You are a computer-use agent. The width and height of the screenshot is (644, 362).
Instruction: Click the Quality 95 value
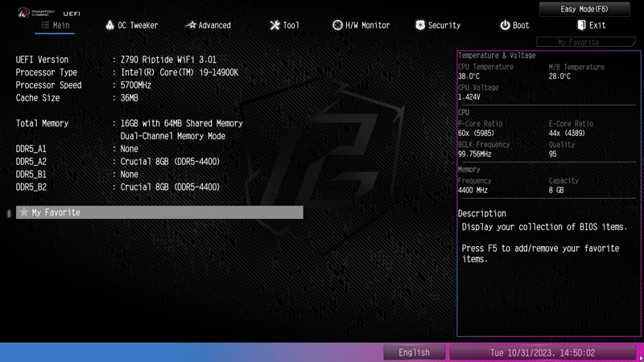pos(552,154)
